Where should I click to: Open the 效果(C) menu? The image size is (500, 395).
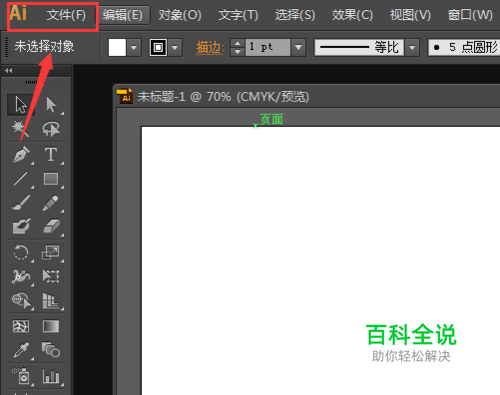pyautogui.click(x=352, y=15)
